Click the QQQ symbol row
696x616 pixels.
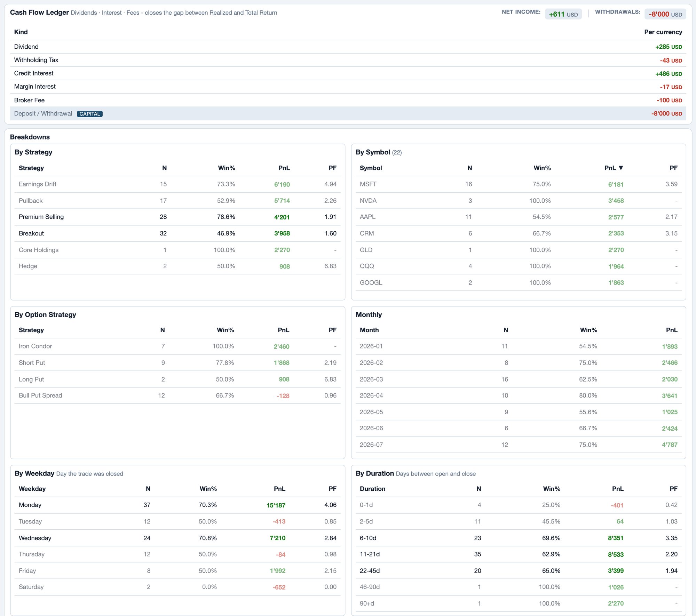pyautogui.click(x=519, y=266)
